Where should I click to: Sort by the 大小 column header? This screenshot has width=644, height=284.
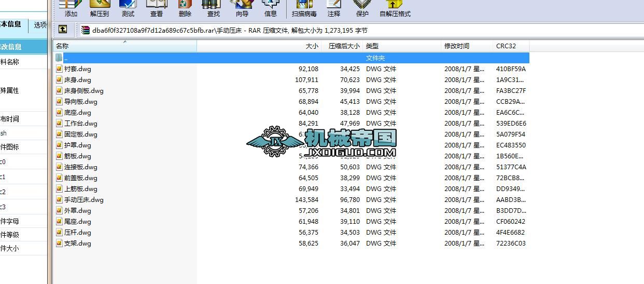(x=259, y=46)
